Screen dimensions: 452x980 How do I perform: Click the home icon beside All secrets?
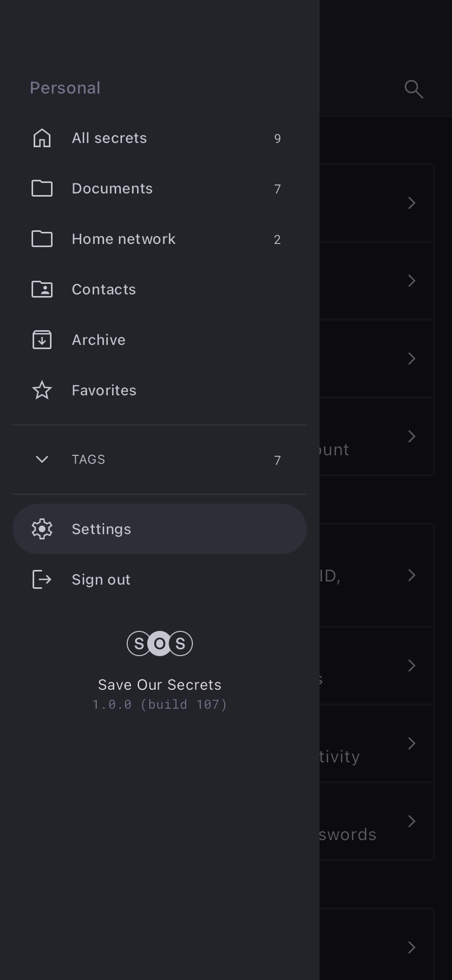tap(42, 138)
